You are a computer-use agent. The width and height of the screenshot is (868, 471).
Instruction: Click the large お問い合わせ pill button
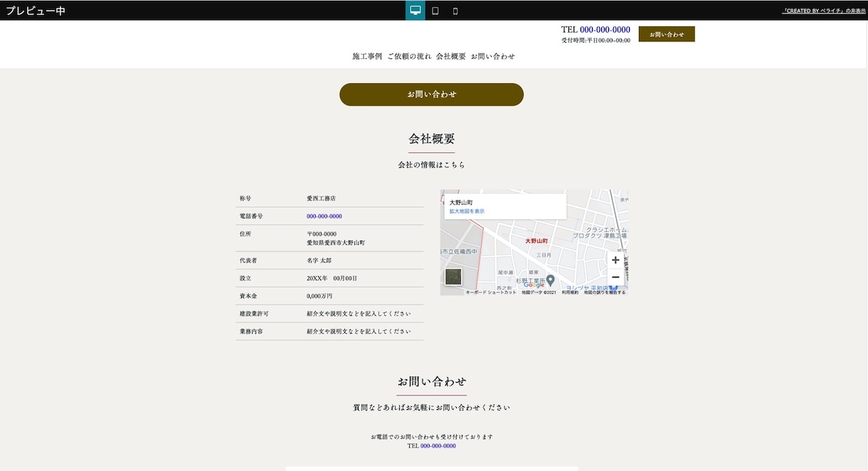432,95
